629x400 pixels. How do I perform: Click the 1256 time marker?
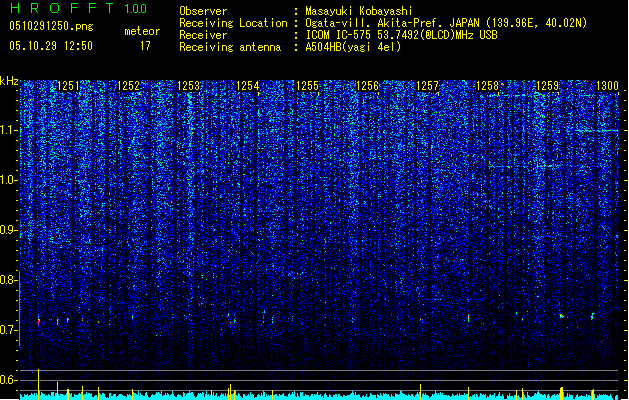(x=367, y=86)
